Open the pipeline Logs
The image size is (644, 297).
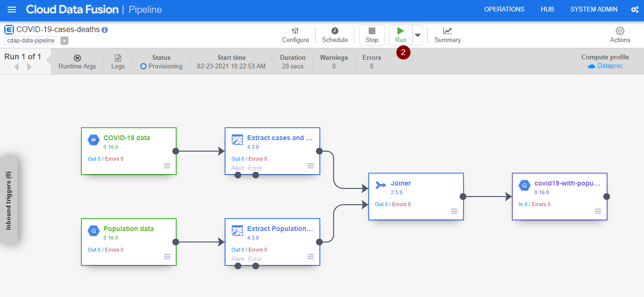pos(118,62)
